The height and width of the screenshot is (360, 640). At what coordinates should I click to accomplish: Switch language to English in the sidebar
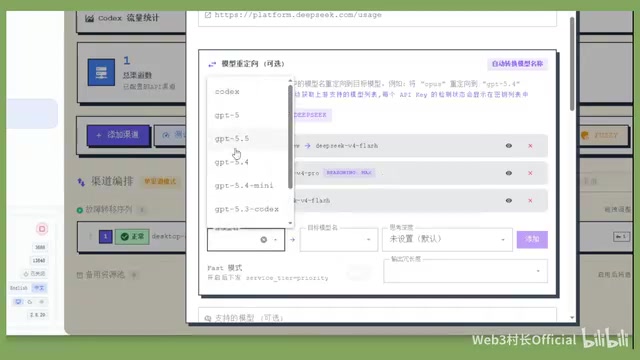tap(19, 288)
